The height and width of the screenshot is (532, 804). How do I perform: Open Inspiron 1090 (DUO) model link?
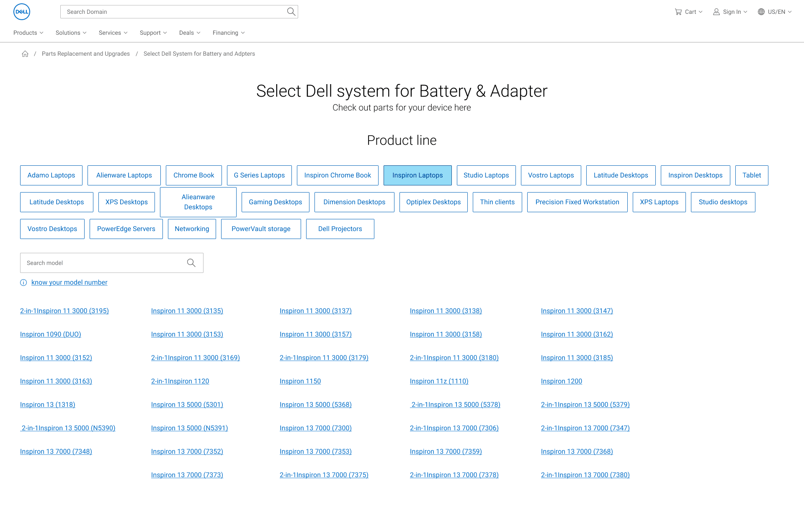51,334
